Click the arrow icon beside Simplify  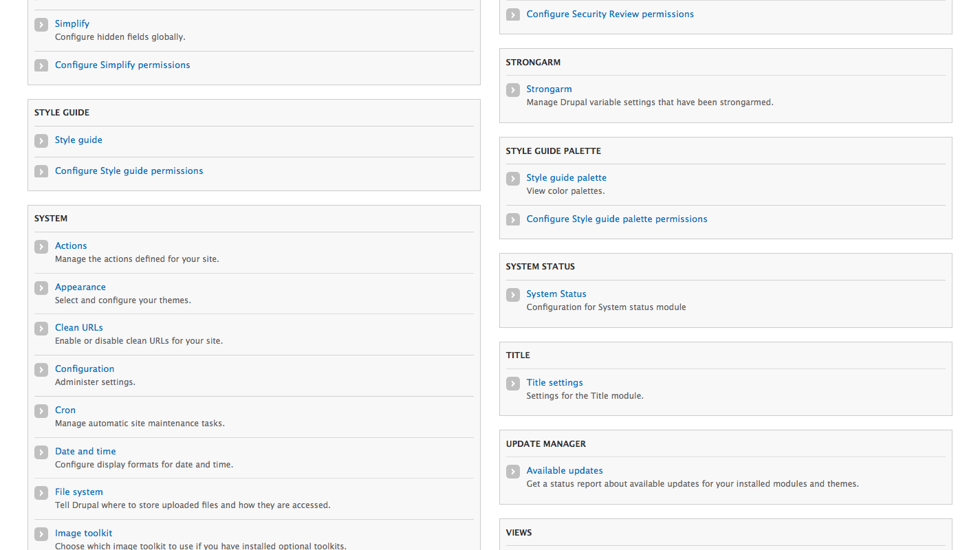pos(41,25)
